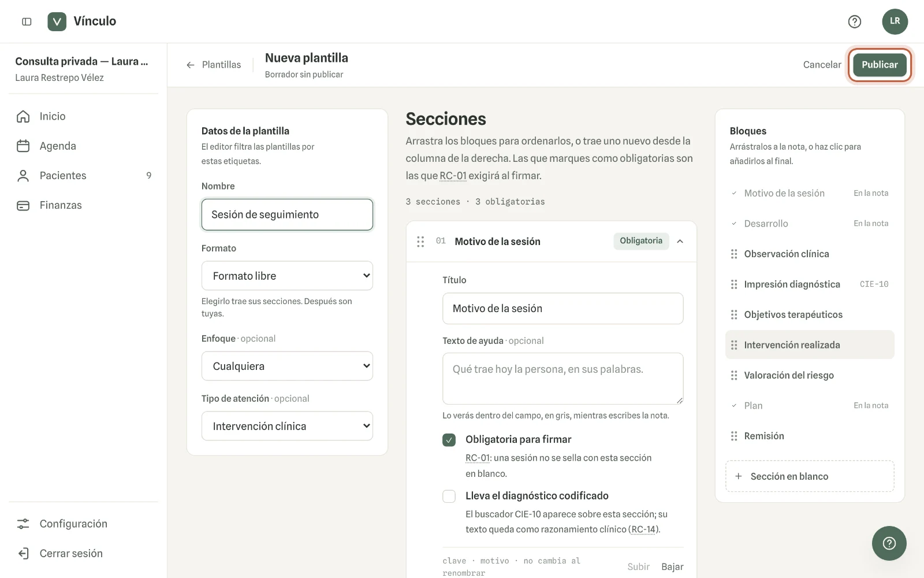
Task: Toggle the sidebar panel icon
Action: [27, 21]
